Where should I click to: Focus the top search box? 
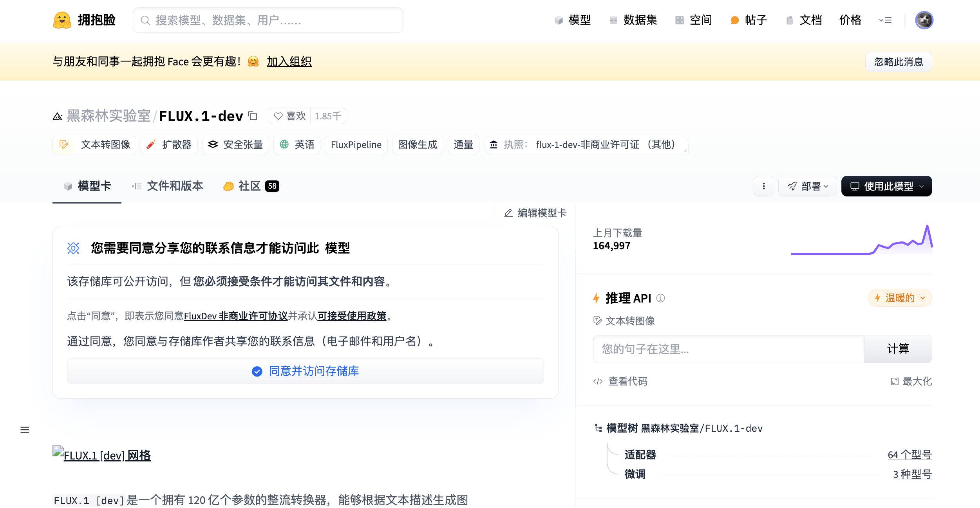pos(268,20)
